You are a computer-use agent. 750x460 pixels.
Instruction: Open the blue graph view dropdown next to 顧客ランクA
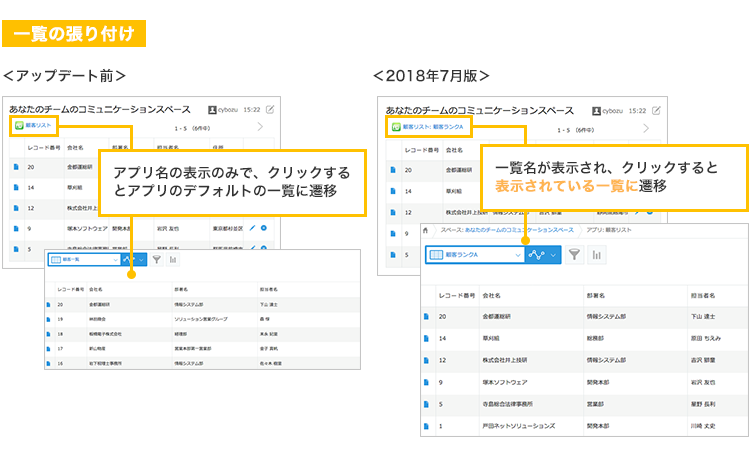(x=543, y=255)
